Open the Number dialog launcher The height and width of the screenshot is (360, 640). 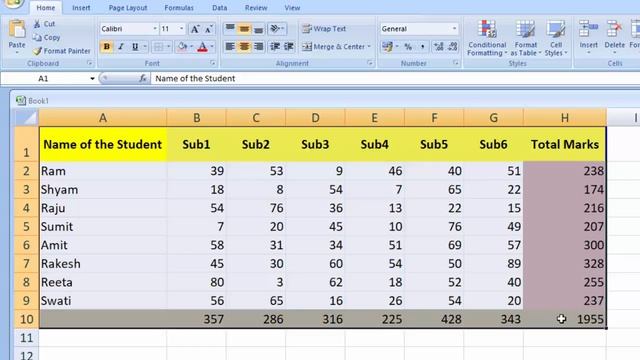point(456,63)
